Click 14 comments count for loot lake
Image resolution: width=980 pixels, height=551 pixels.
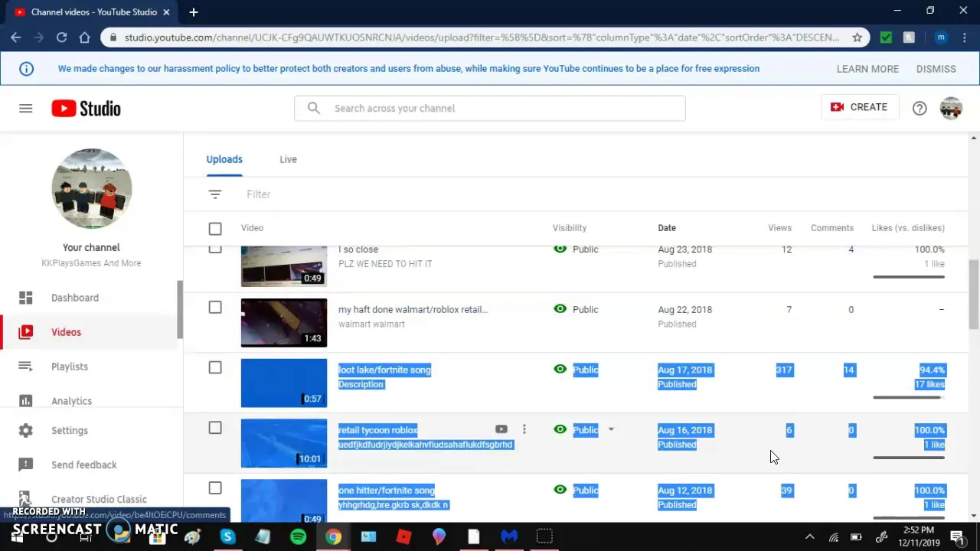click(848, 370)
